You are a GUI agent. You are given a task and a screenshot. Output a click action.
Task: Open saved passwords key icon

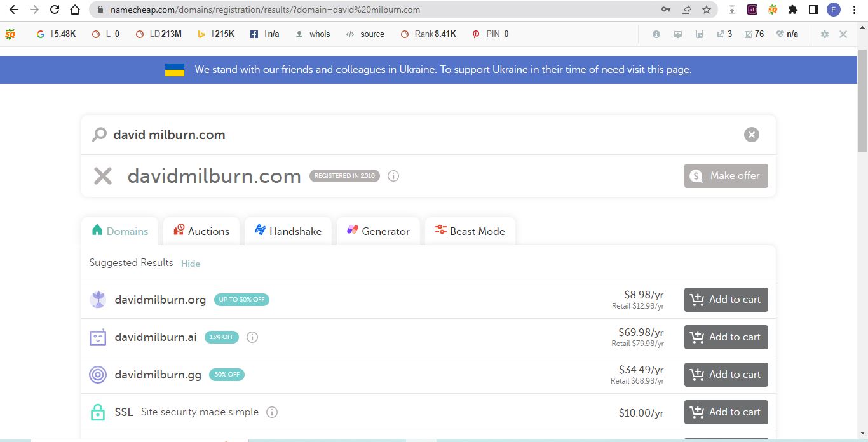[666, 10]
